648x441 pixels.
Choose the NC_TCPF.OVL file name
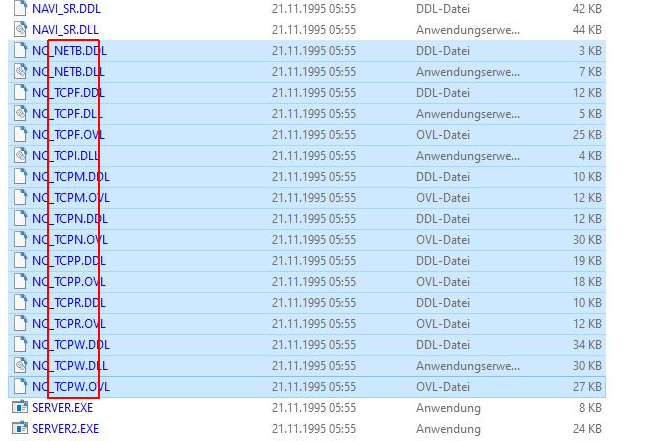pyautogui.click(x=69, y=135)
